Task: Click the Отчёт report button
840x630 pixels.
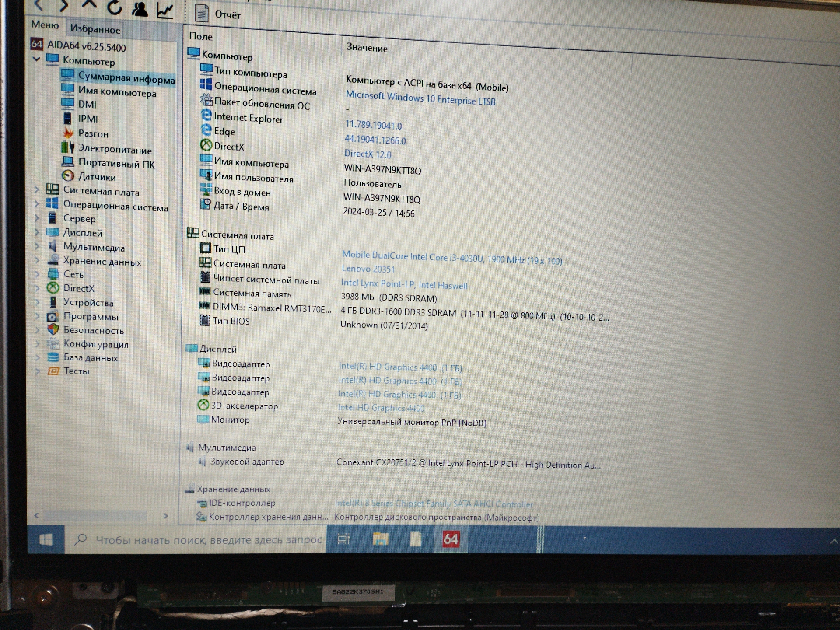Action: coord(217,14)
